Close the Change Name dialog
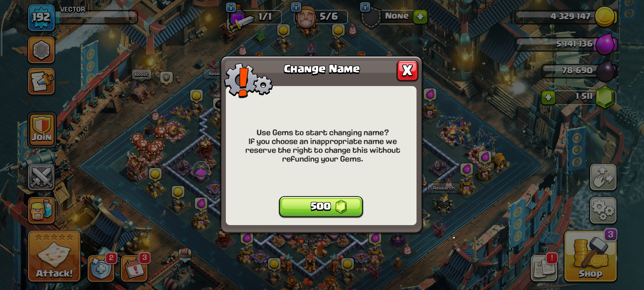Screen dimensions: 644x290 [407, 71]
